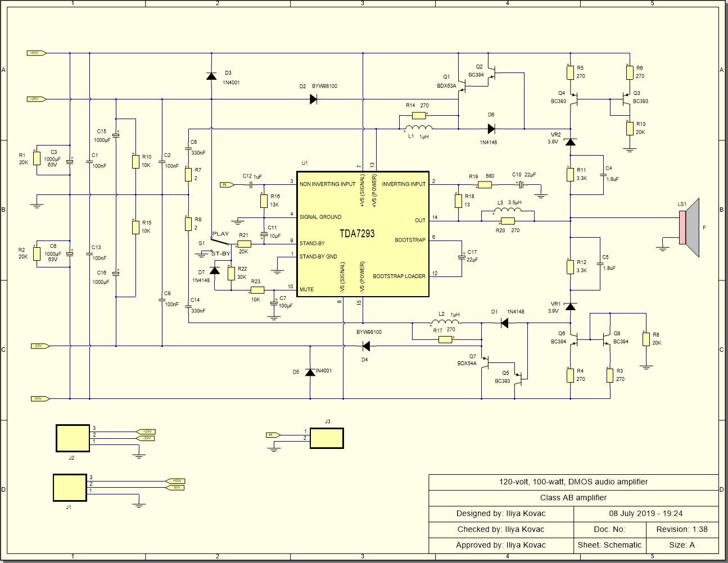Image resolution: width=728 pixels, height=563 pixels.
Task: Select diode D4 BYW98100 symbol
Action: [x=366, y=346]
